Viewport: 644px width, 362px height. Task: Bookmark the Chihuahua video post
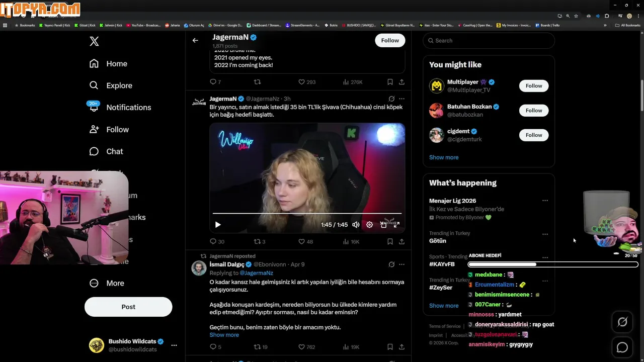point(390,241)
